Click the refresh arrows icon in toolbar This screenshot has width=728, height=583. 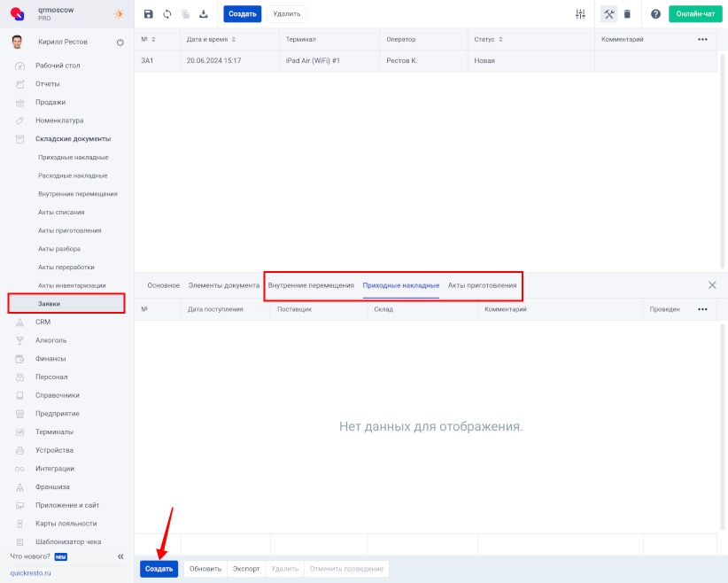click(x=167, y=14)
